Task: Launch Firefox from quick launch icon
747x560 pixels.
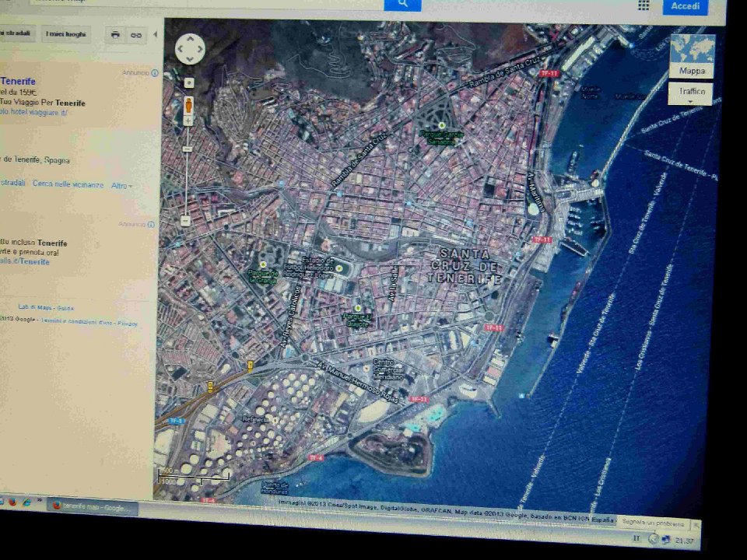Action: pos(12,502)
